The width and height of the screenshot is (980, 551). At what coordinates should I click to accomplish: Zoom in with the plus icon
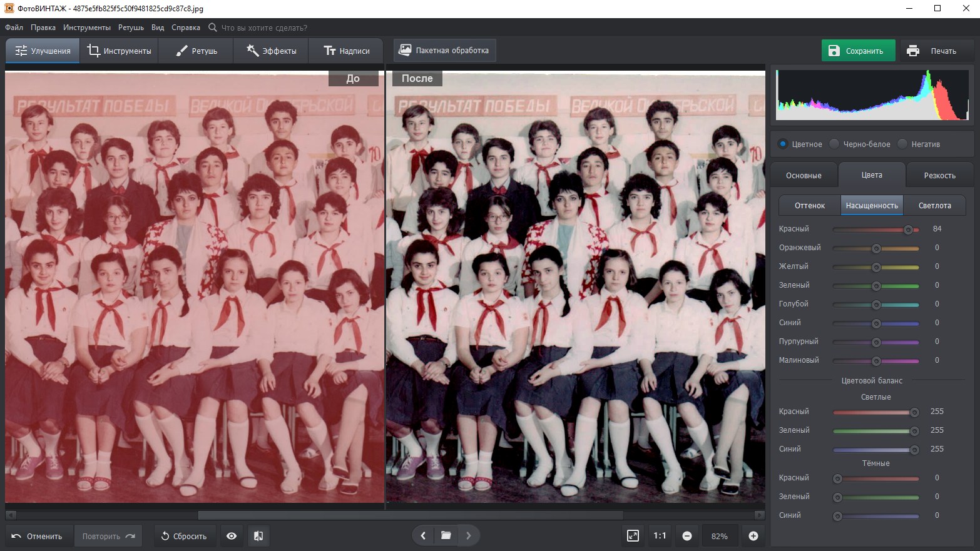(x=753, y=536)
